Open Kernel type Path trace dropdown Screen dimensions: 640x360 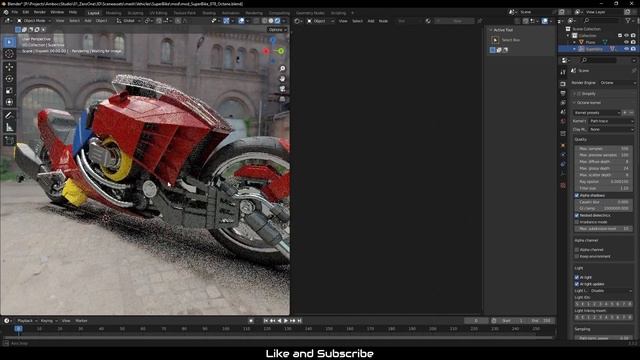coord(611,121)
